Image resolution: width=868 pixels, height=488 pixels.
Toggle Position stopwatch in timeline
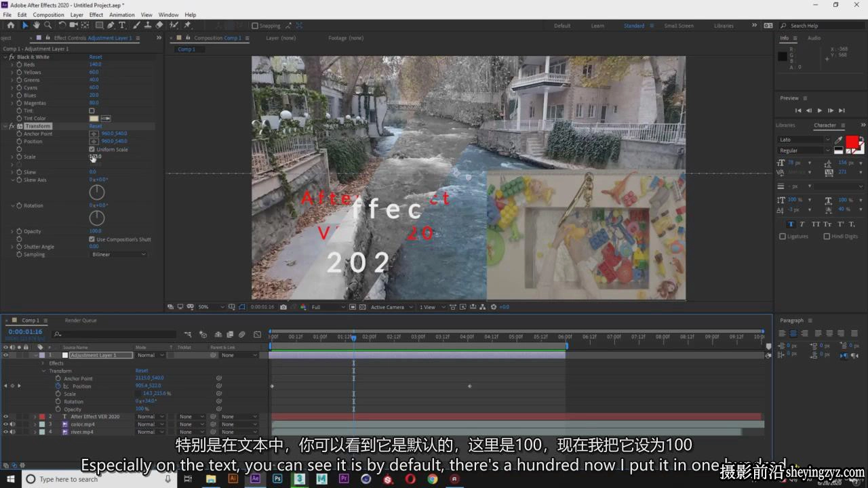coord(58,386)
